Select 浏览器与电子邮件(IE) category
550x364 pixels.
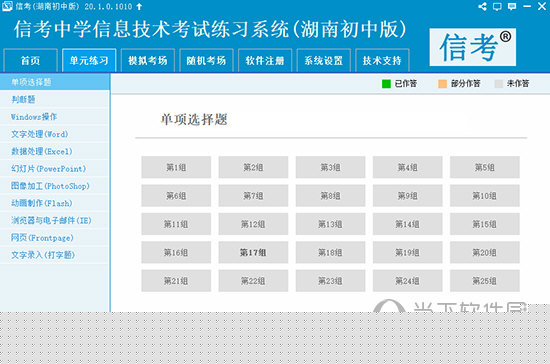[55, 220]
